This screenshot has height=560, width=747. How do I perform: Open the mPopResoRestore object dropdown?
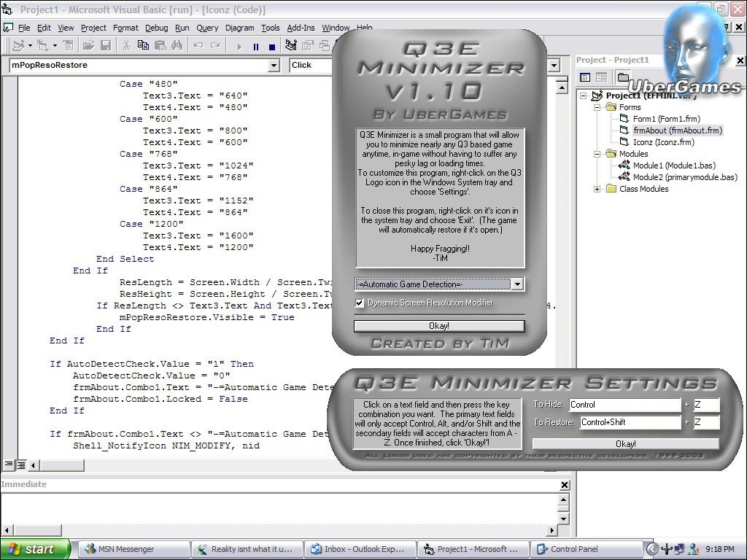tap(274, 66)
